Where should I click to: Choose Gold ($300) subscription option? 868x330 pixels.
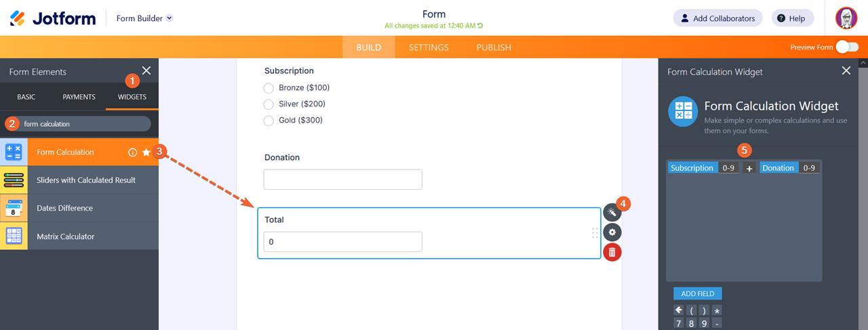269,120
